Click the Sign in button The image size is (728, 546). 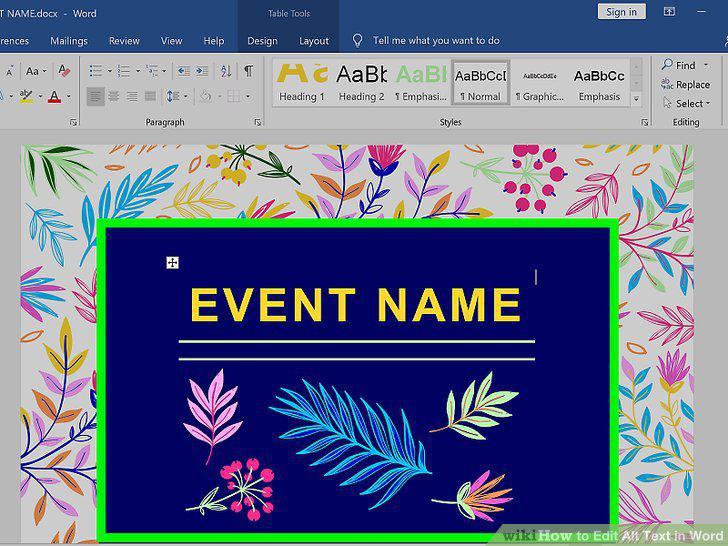pos(622,12)
